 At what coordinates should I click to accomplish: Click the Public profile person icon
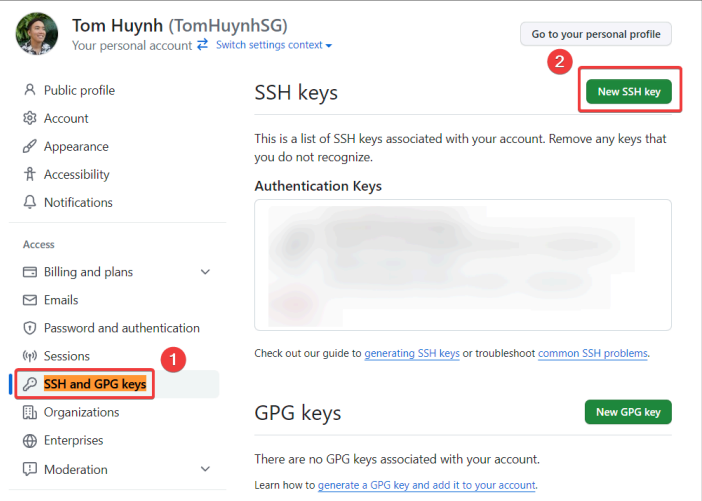(30, 90)
